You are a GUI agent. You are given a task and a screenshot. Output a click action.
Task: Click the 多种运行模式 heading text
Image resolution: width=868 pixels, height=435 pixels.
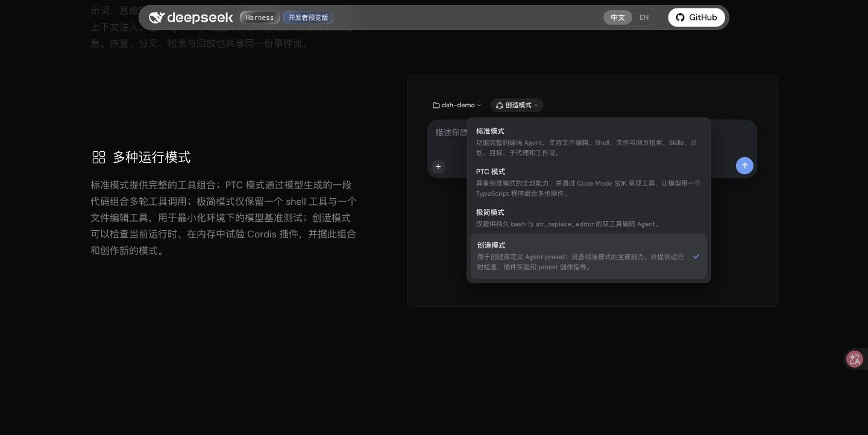pos(152,157)
